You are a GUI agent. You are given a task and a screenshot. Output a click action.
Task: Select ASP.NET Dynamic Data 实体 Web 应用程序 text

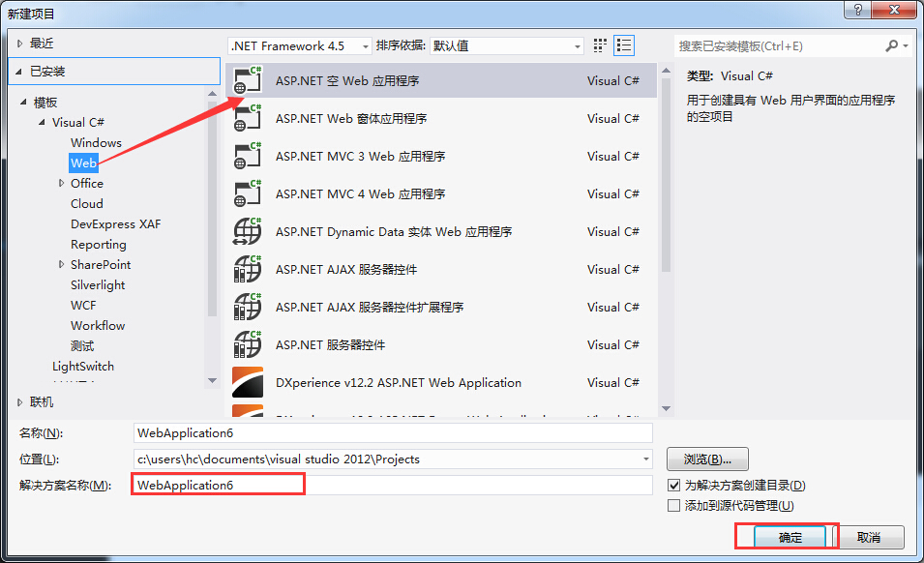(x=394, y=231)
